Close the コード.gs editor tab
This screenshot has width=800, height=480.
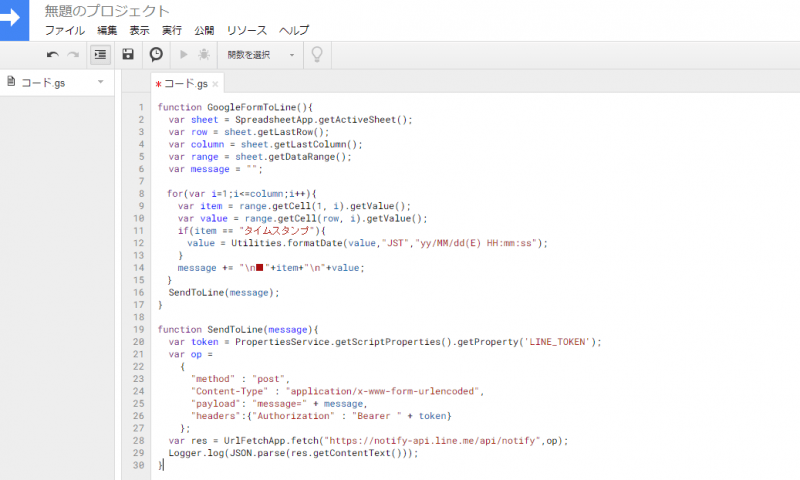tap(215, 84)
